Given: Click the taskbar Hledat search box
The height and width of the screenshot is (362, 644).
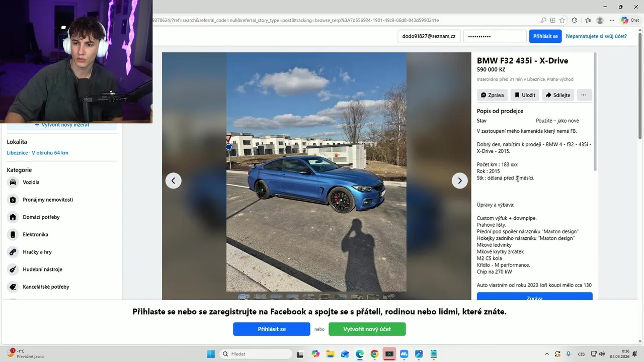Looking at the screenshot, I should [x=257, y=354].
